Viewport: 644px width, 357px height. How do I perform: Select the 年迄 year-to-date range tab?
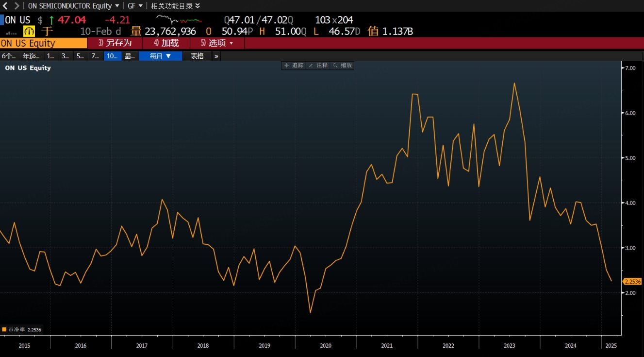tap(32, 56)
